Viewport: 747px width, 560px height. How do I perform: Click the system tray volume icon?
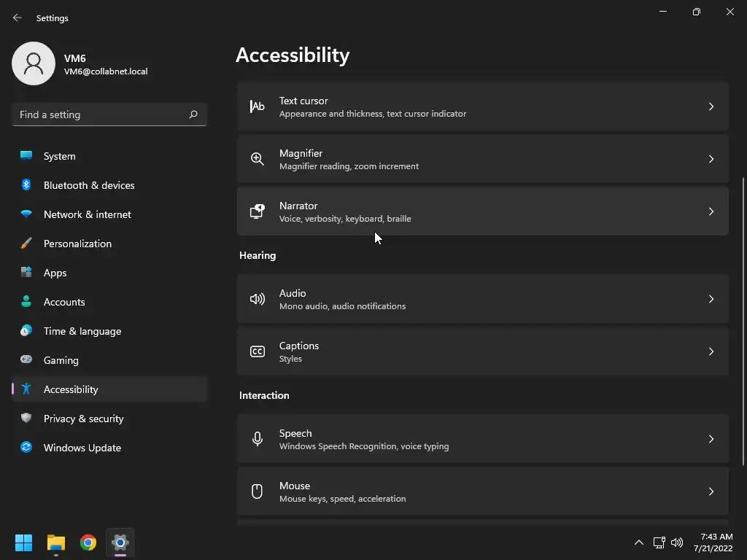pyautogui.click(x=677, y=542)
